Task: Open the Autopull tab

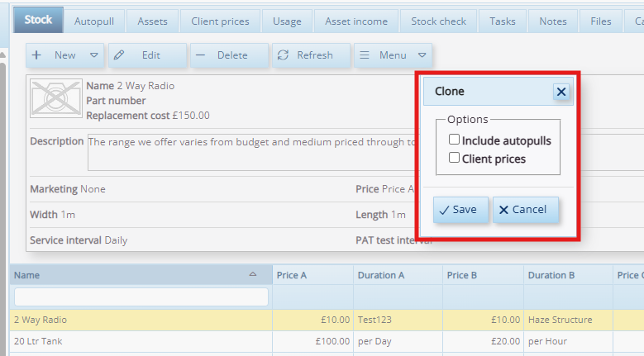Action: point(94,21)
